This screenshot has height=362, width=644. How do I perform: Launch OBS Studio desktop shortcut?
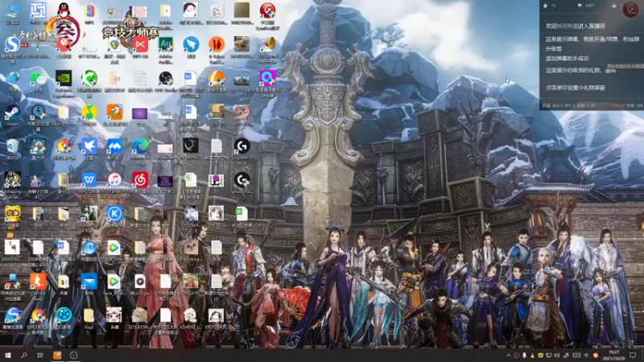pyautogui.click(x=166, y=78)
